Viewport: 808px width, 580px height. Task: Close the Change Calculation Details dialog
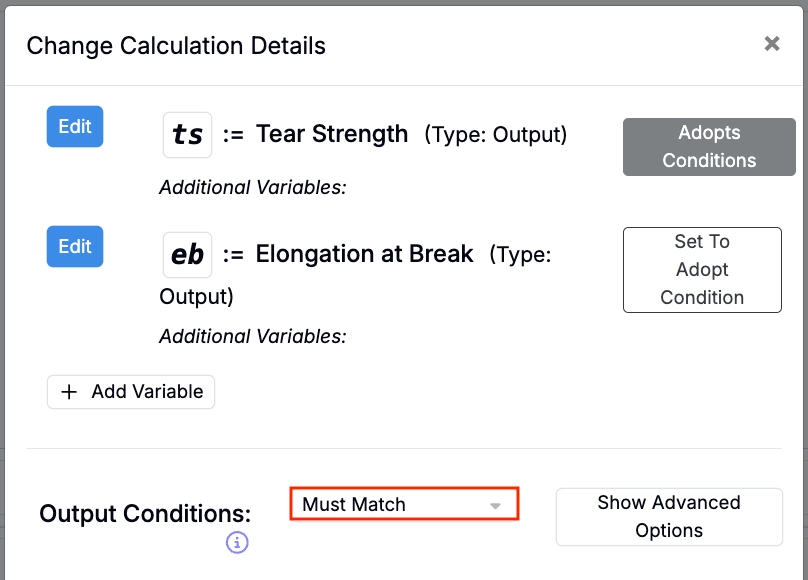pos(772,43)
